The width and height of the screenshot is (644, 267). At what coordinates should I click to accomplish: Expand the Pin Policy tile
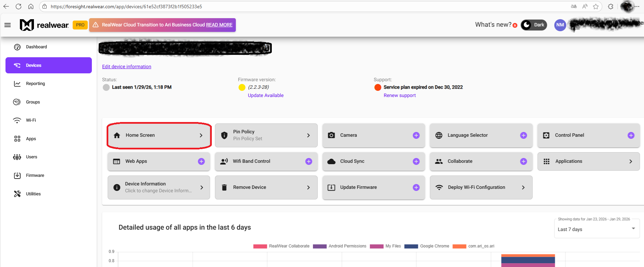click(308, 135)
